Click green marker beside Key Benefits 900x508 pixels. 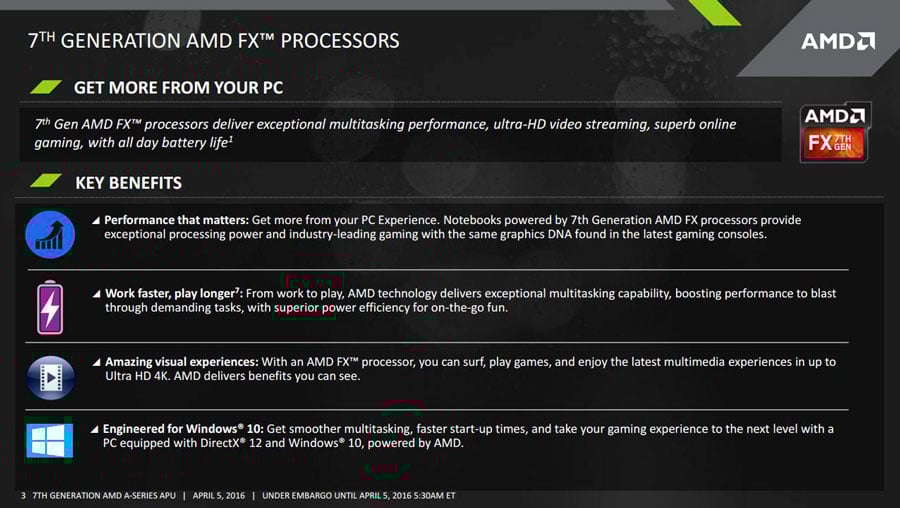[46, 181]
